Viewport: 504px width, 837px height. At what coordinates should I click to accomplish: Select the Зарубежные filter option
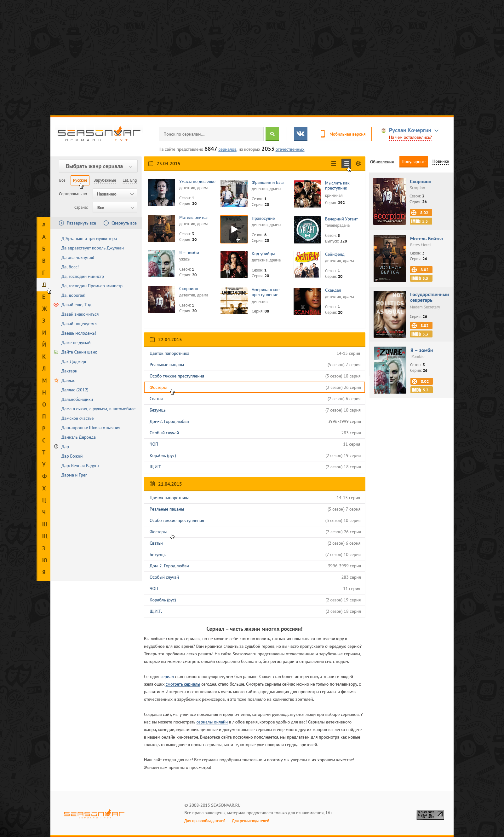click(x=105, y=180)
